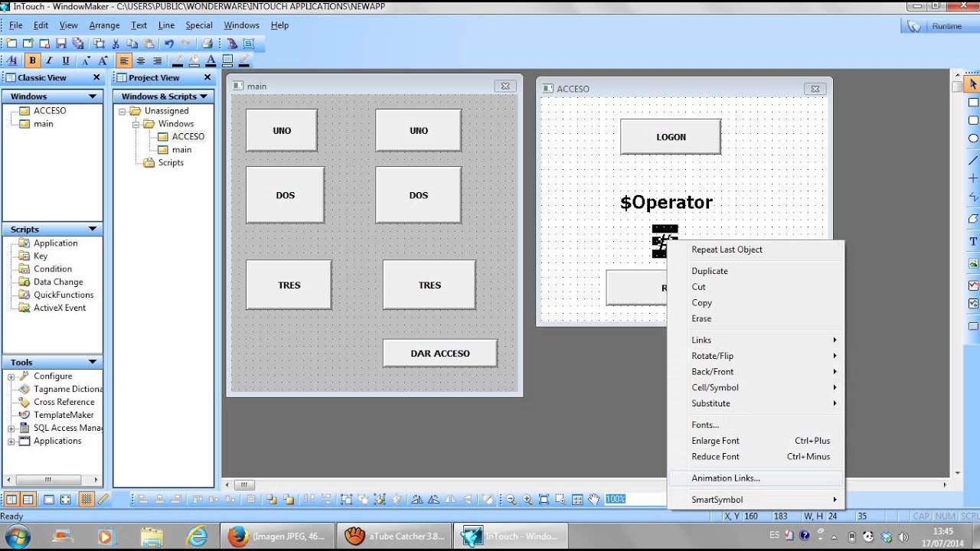
Task: Click the Zoom out magnifier icon
Action: (x=511, y=499)
